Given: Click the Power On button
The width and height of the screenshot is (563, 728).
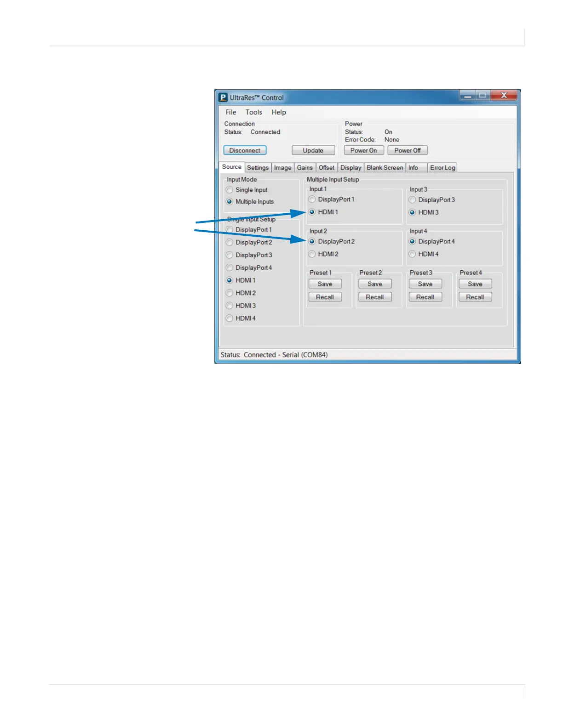Looking at the screenshot, I should point(363,150).
